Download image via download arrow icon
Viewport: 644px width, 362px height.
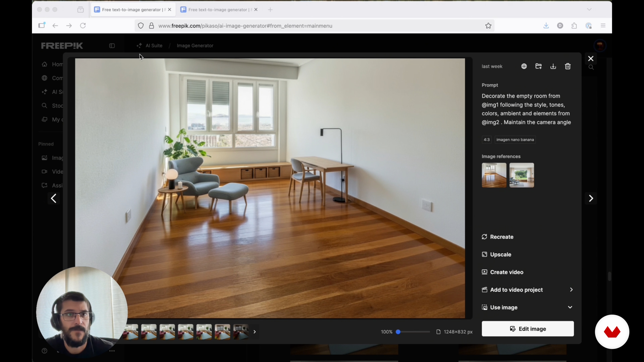[x=553, y=66]
